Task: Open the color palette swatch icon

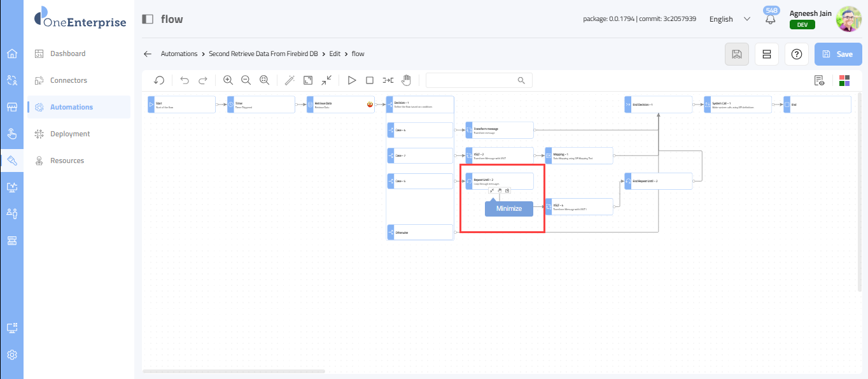Action: click(x=844, y=80)
